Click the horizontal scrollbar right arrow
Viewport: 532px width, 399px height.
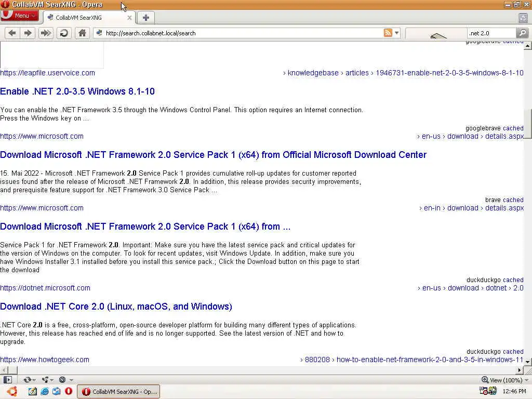(x=520, y=370)
